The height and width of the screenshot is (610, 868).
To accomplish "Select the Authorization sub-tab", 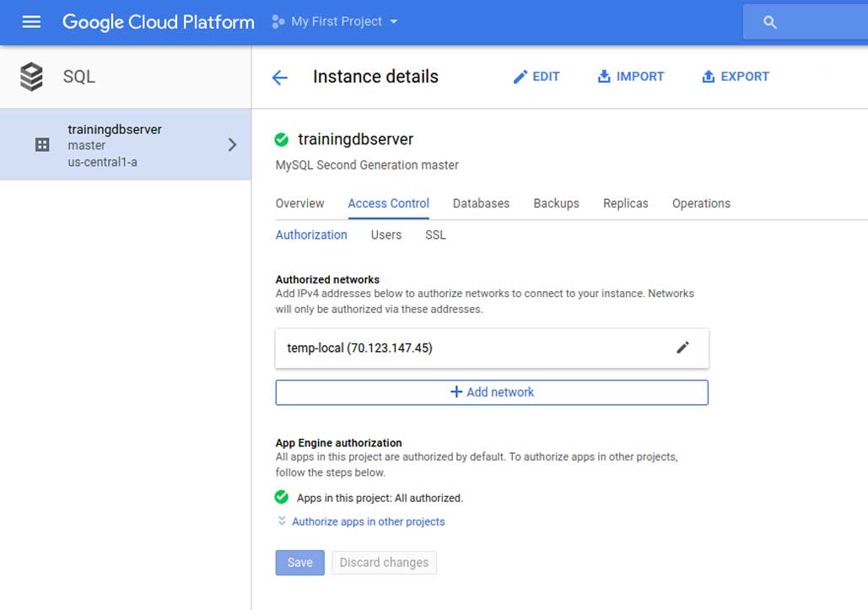I will point(311,235).
